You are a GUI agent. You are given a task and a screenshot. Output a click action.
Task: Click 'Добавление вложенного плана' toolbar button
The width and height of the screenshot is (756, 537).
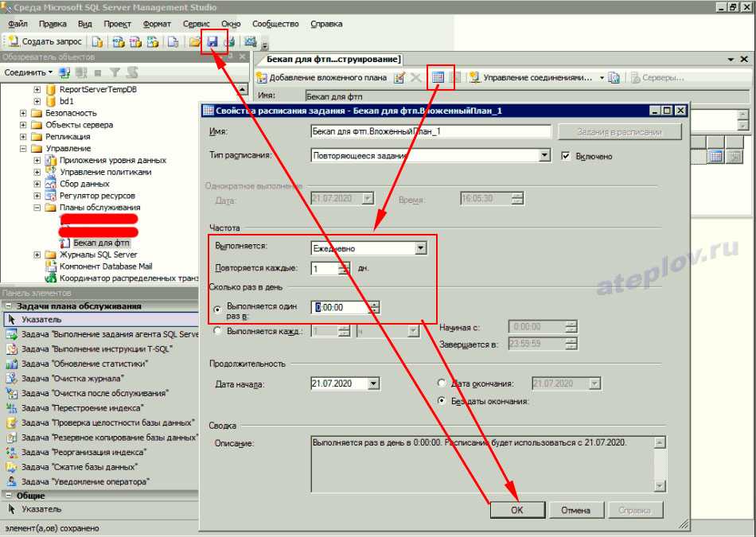pyautogui.click(x=321, y=77)
